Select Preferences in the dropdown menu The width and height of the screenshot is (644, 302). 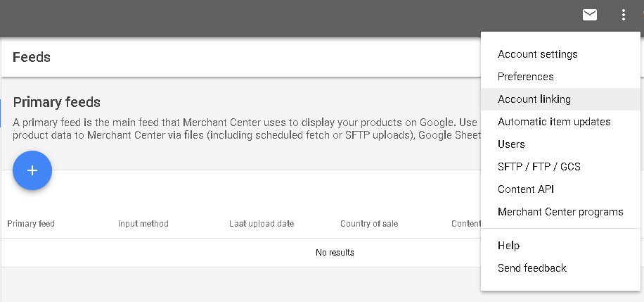click(x=560, y=77)
